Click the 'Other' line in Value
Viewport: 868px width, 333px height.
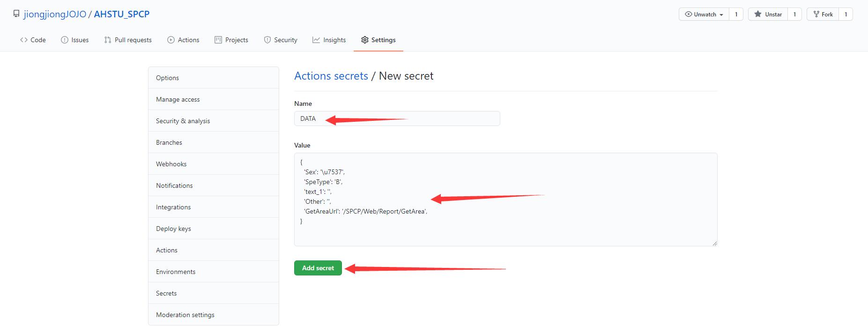(317, 201)
